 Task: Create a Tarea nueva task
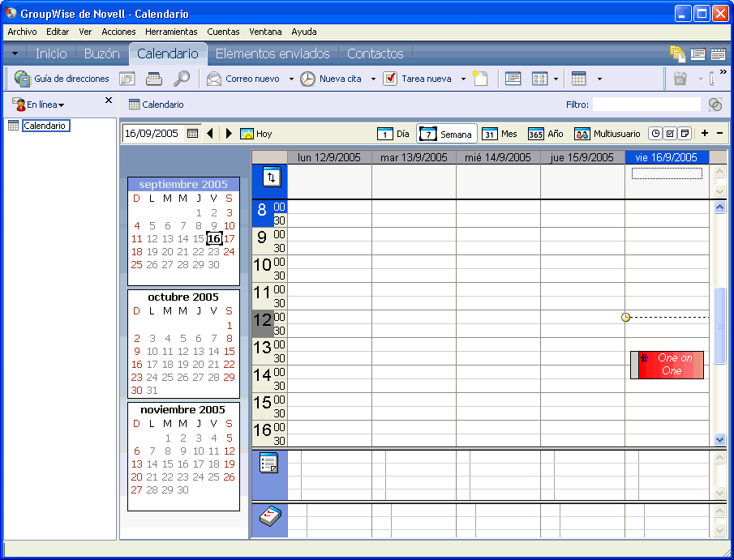click(417, 79)
